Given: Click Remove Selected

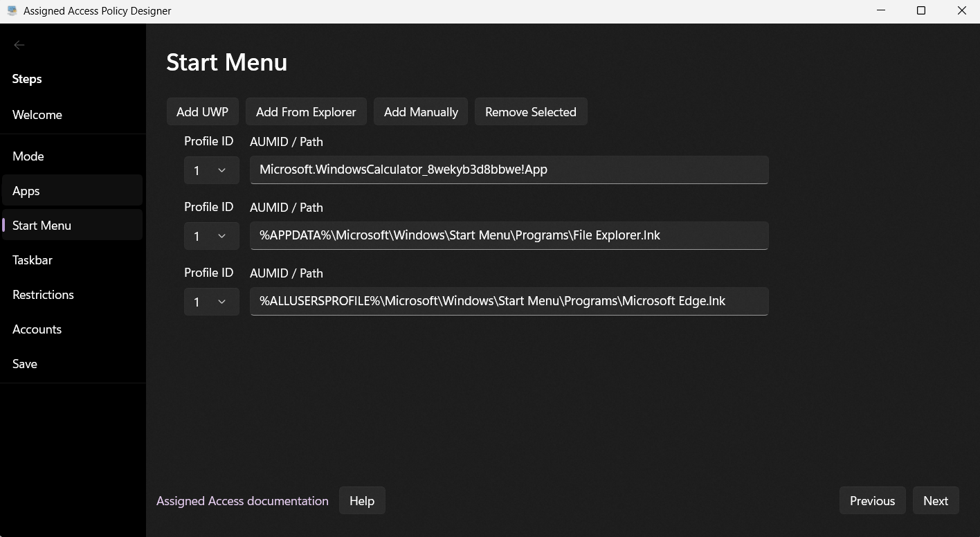Looking at the screenshot, I should [531, 111].
